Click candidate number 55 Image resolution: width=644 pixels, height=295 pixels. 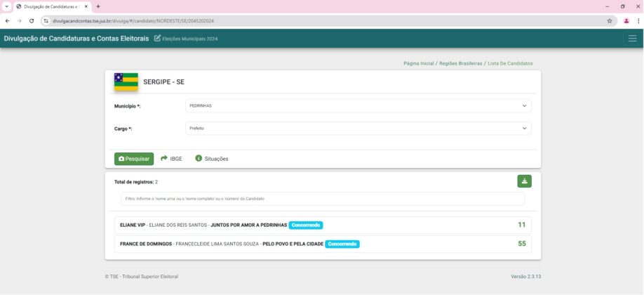(x=522, y=244)
